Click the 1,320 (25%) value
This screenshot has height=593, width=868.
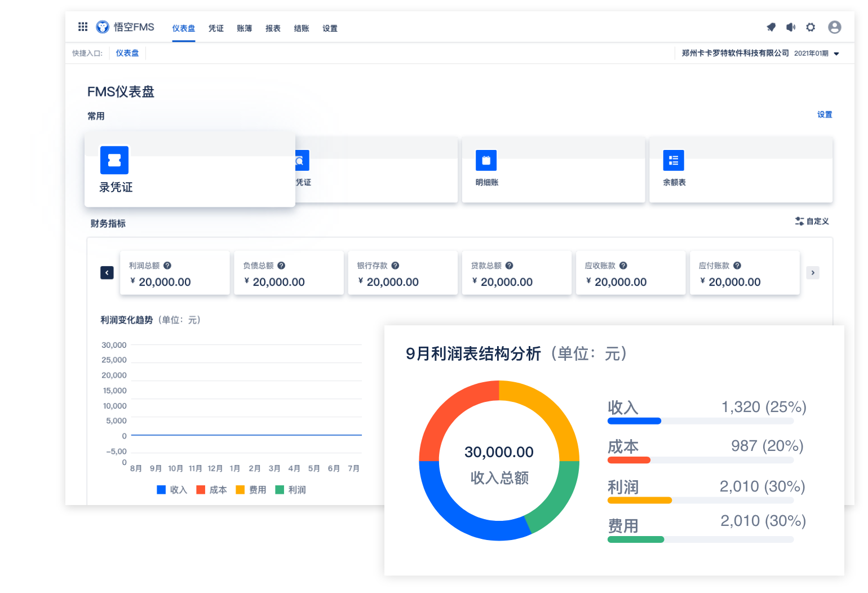click(764, 407)
